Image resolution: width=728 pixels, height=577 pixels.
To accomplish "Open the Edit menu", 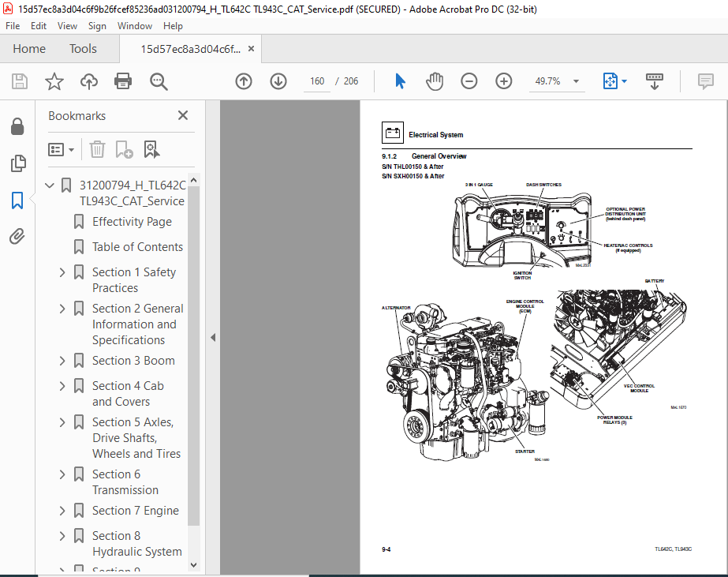I will [39, 26].
